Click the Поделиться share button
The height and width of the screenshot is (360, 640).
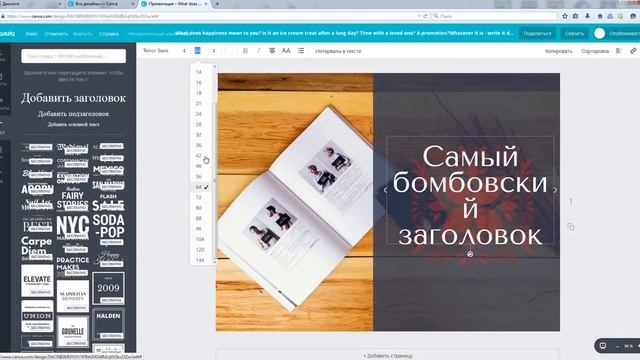(x=537, y=33)
